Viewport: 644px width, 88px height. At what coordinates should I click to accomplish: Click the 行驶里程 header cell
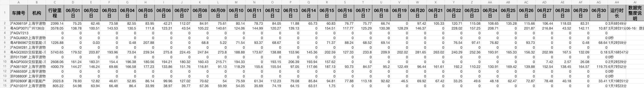(x=55, y=13)
